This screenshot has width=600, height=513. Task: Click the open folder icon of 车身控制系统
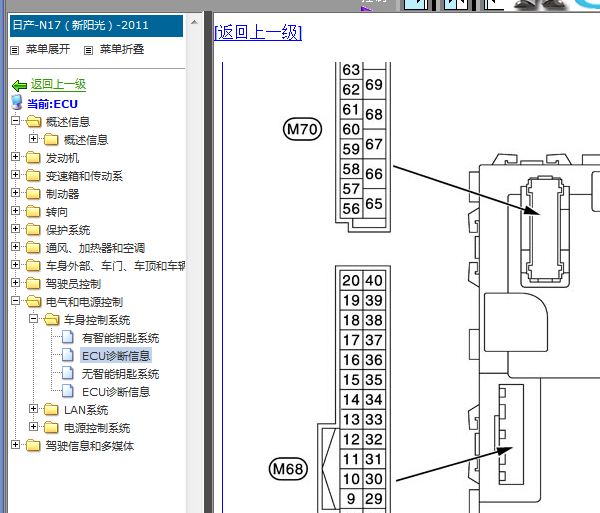[x=52, y=319]
